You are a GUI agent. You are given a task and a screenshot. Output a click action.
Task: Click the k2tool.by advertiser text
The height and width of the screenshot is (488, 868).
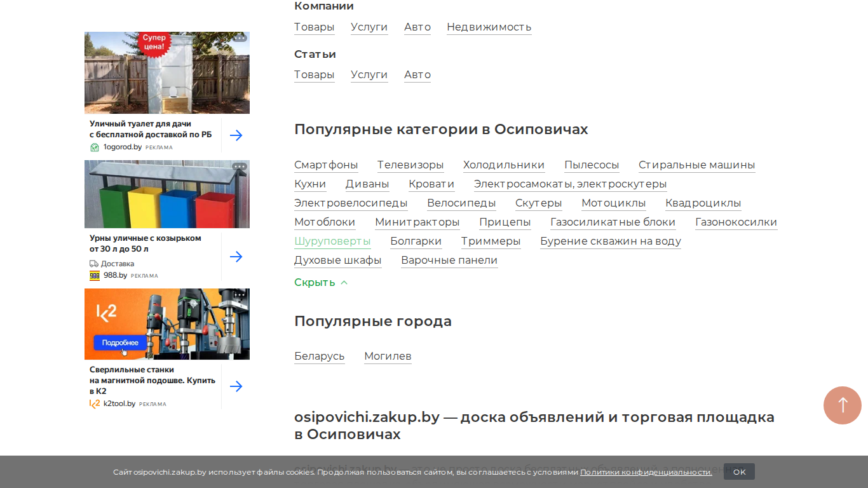tap(119, 403)
